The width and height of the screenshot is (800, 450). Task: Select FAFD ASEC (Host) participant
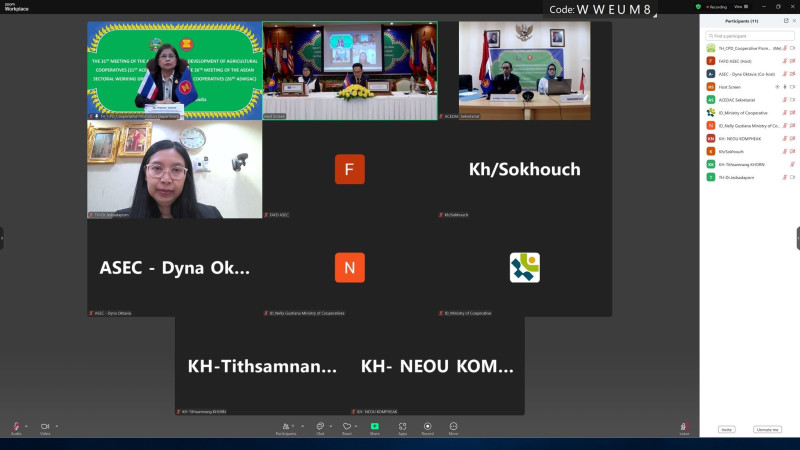[x=749, y=61]
